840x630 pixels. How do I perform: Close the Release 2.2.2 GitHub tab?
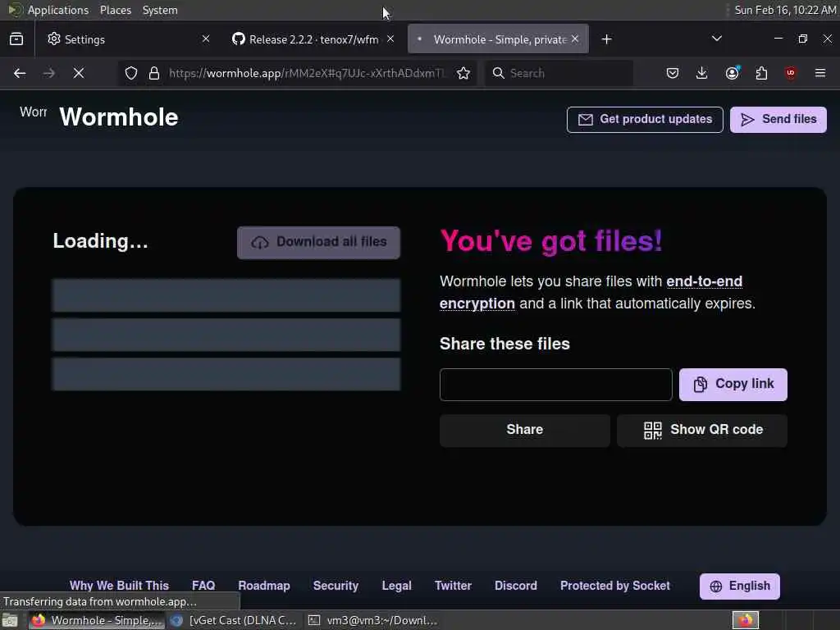[x=390, y=39]
